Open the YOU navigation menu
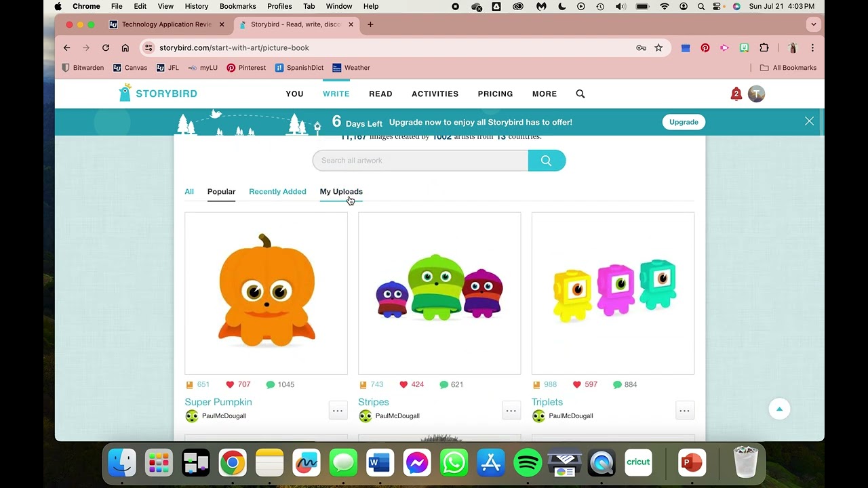The width and height of the screenshot is (868, 488). pyautogui.click(x=295, y=94)
